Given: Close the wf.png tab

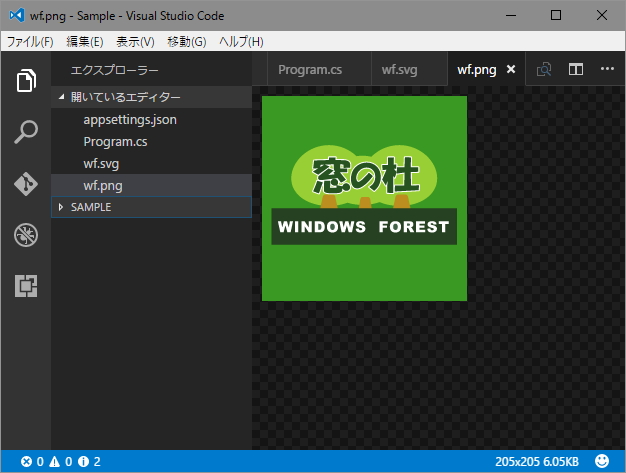Looking at the screenshot, I should pos(511,69).
